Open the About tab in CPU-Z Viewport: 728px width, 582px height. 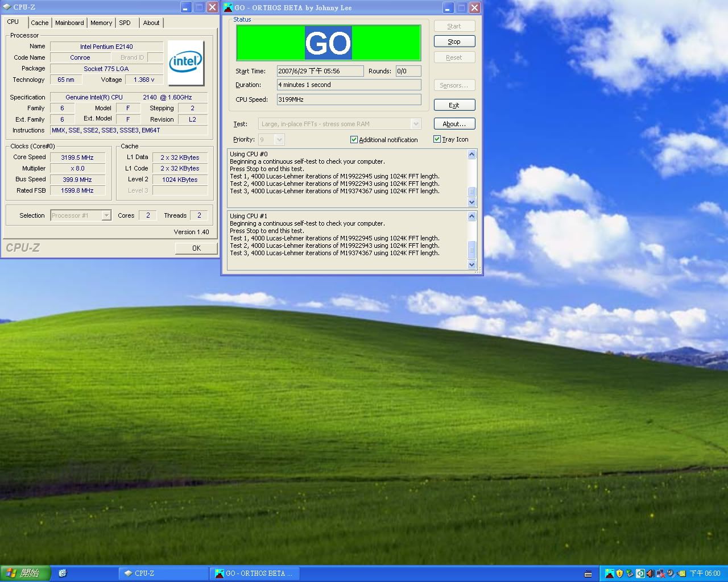click(151, 23)
